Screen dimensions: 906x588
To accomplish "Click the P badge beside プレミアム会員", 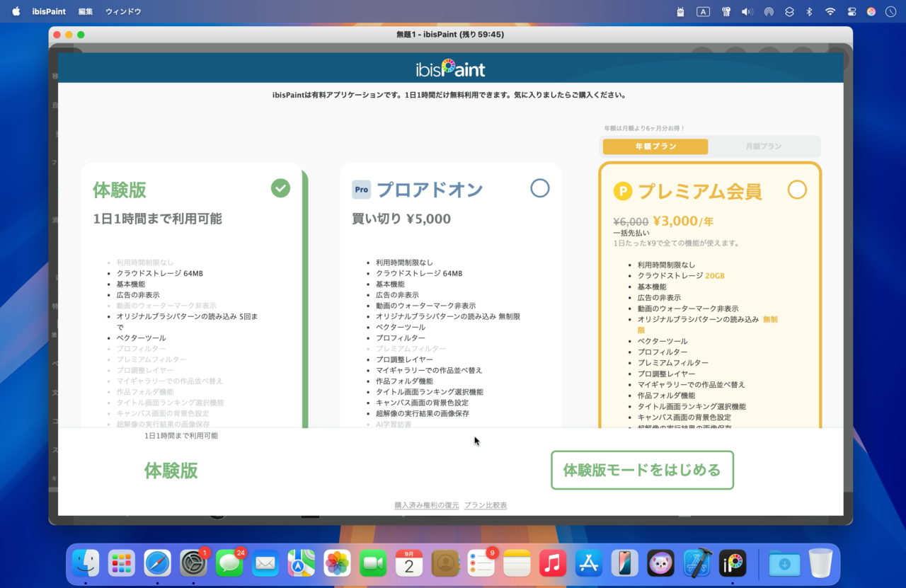I will click(x=621, y=191).
